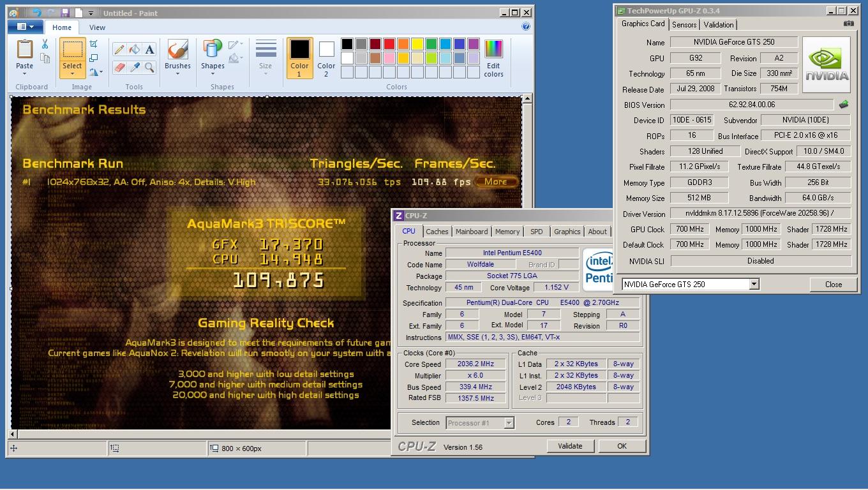The width and height of the screenshot is (868, 490).
Task: Click the NVIDIA logo in GPU-Z
Action: click(x=827, y=65)
